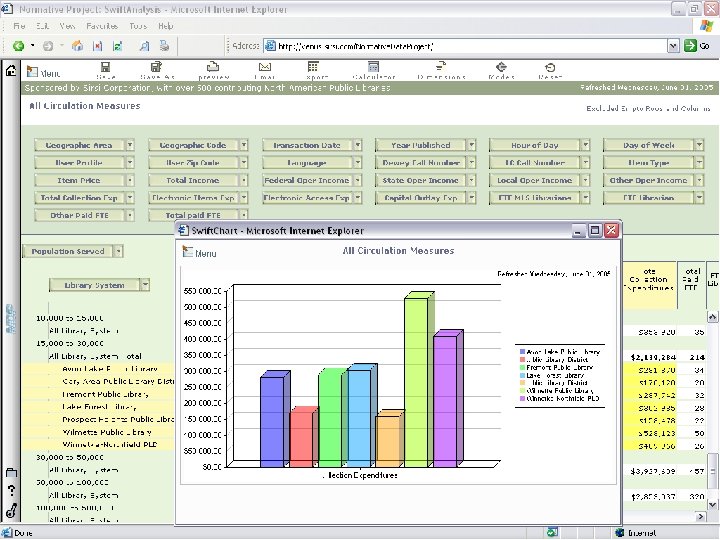
Task: Click the Item Price dimension button
Action: tap(79, 180)
